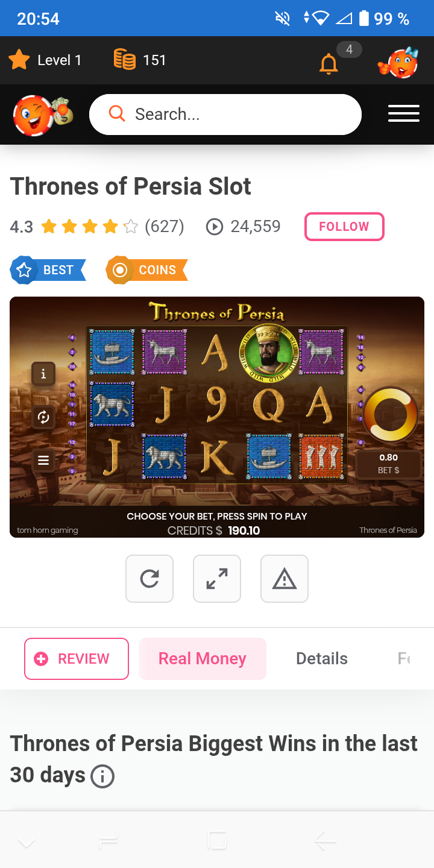The image size is (434, 868).
Task: Toggle autoplay button in the slot game
Action: 43,417
